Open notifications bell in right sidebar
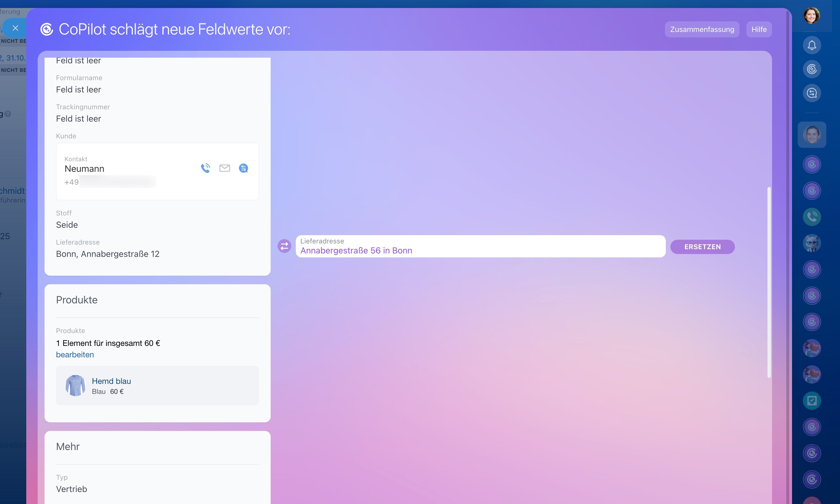840x504 pixels. coord(812,45)
